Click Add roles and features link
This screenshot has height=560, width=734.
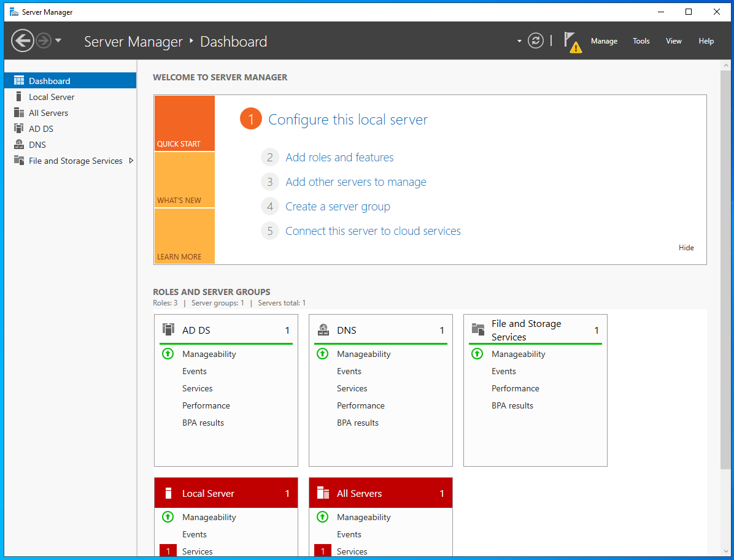pos(339,158)
